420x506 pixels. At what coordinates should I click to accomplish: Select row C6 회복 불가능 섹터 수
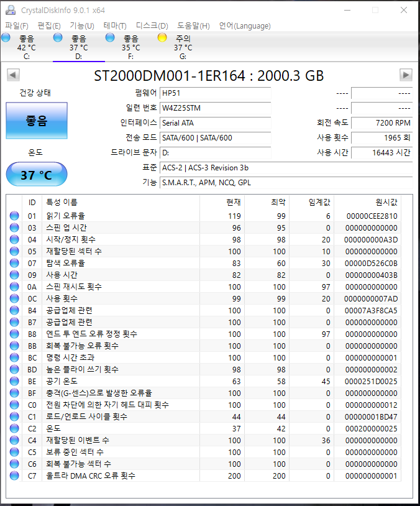(x=204, y=464)
